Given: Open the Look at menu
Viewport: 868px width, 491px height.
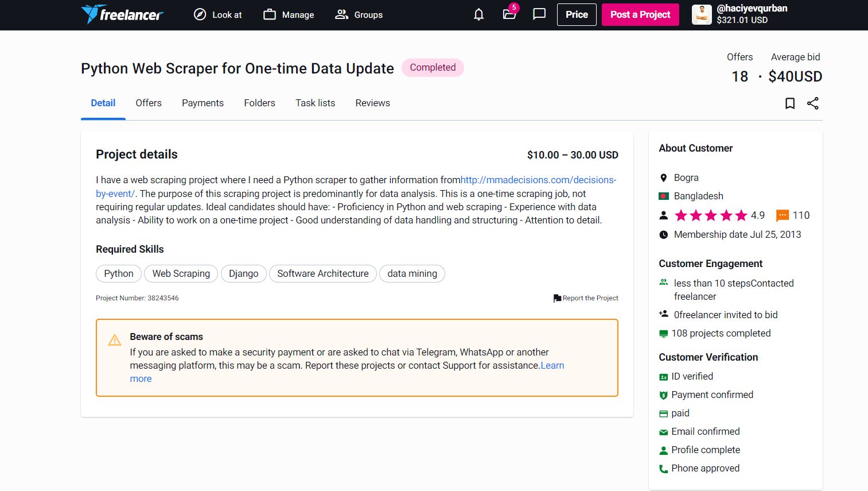Looking at the screenshot, I should pos(217,15).
